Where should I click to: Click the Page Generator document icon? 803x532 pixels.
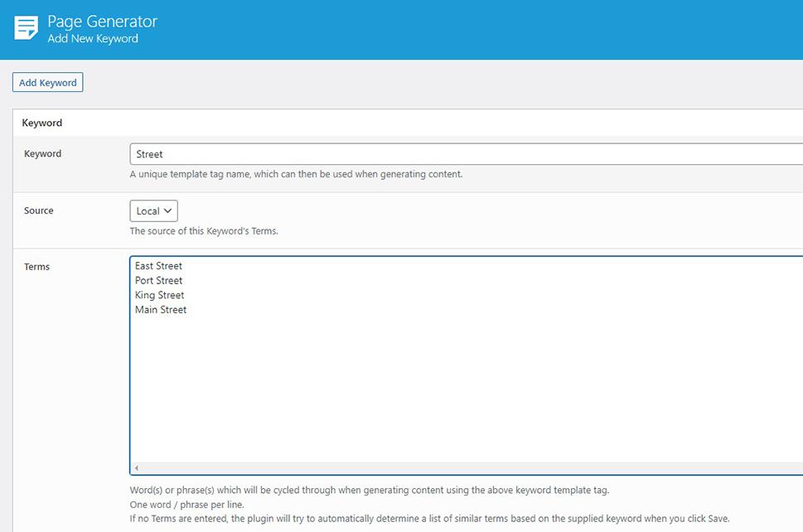click(27, 27)
